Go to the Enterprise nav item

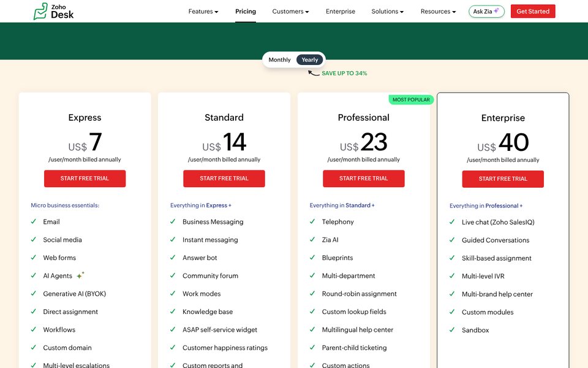pyautogui.click(x=341, y=11)
